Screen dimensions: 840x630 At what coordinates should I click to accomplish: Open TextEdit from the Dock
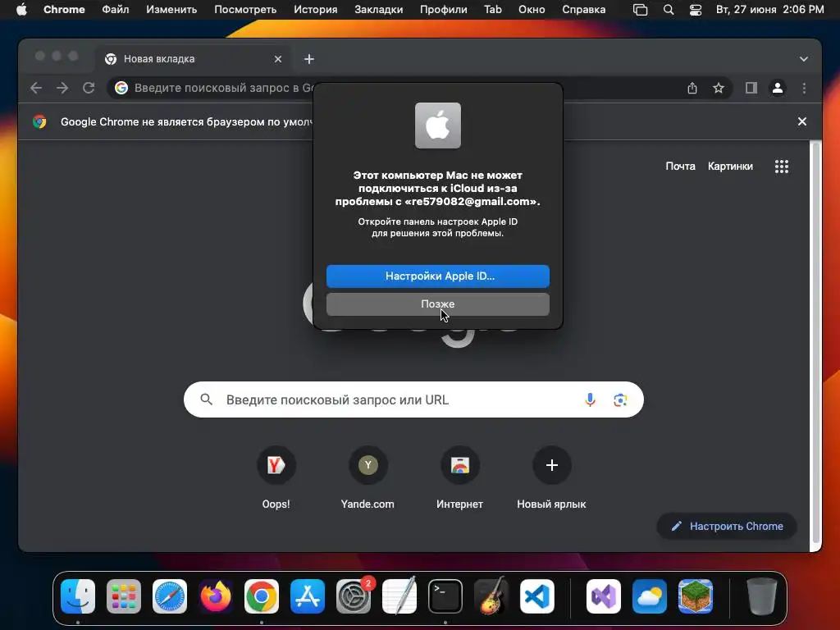tap(399, 596)
